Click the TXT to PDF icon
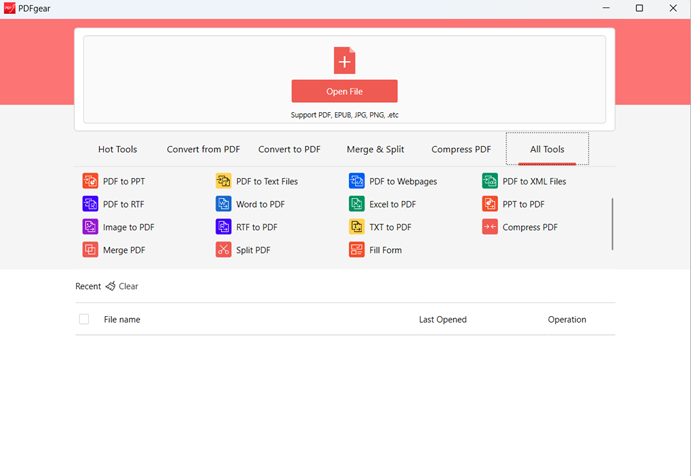 357,227
